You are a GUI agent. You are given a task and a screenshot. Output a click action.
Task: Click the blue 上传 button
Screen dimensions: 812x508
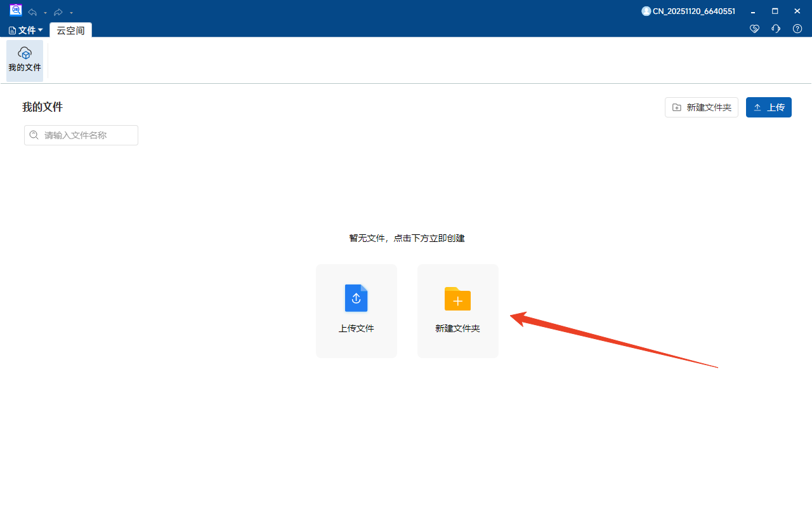click(768, 107)
